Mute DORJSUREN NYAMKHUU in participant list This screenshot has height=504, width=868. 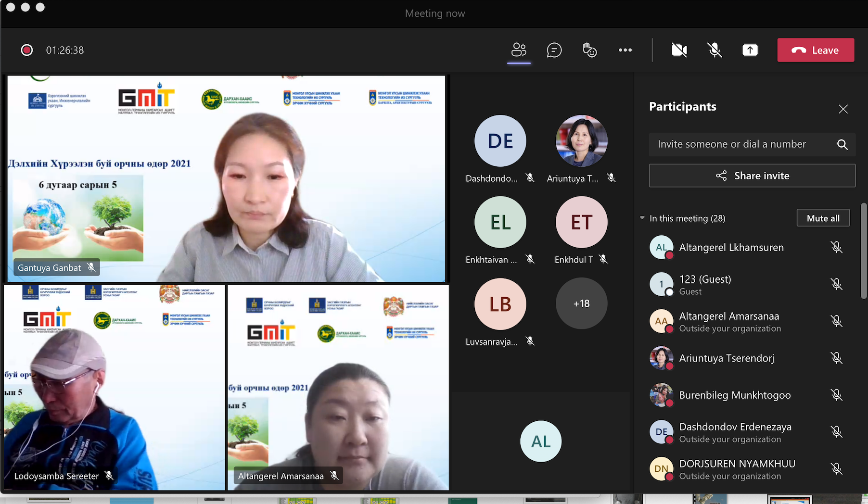[836, 468]
